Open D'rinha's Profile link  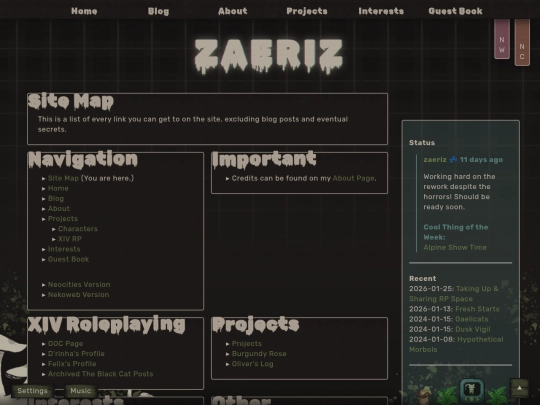pos(76,354)
